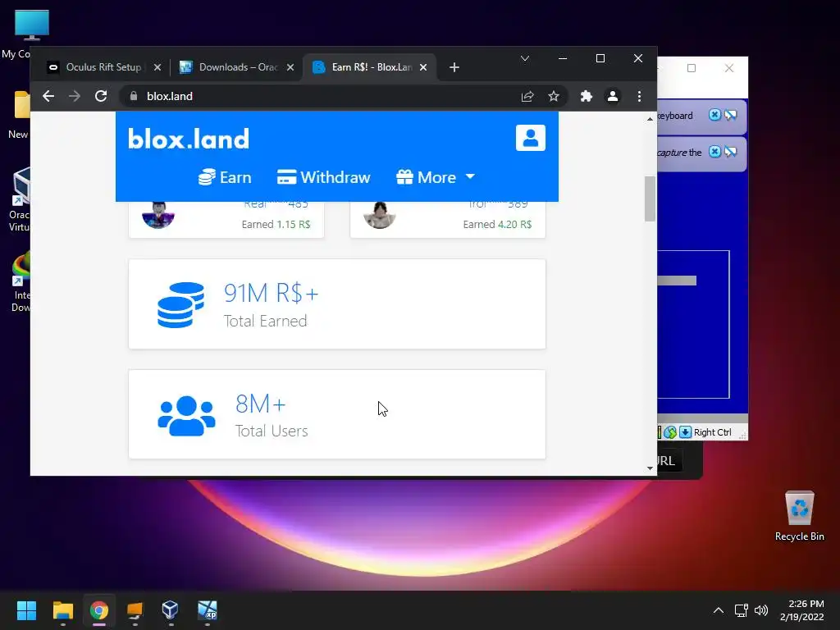This screenshot has width=840, height=630.
Task: Click the page vertical scrollbar thumb
Action: (650, 199)
